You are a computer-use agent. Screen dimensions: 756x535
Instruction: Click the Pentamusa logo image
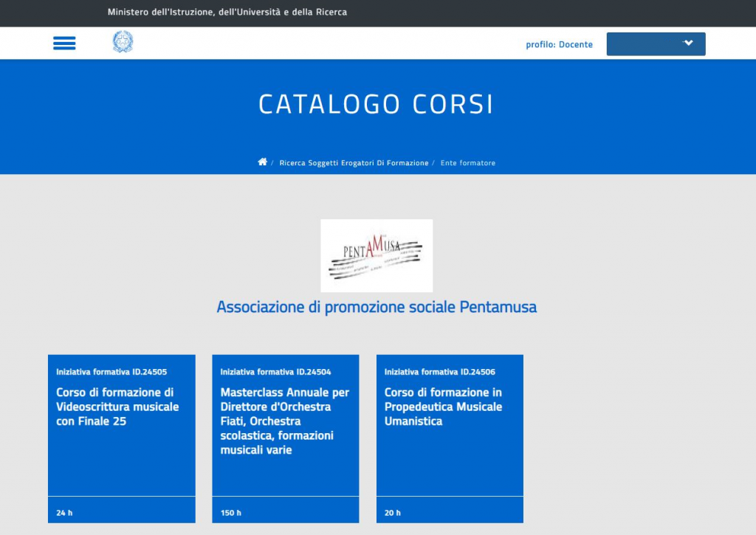pos(377,255)
